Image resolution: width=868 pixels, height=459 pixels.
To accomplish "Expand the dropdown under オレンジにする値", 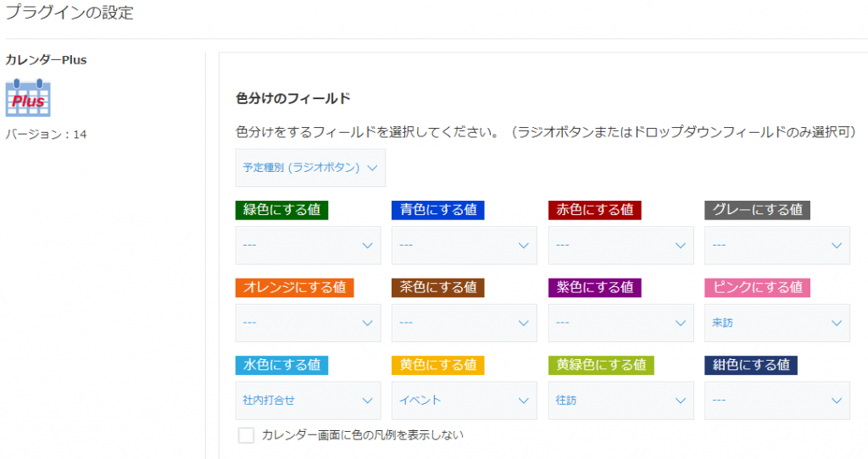I will pos(309,323).
